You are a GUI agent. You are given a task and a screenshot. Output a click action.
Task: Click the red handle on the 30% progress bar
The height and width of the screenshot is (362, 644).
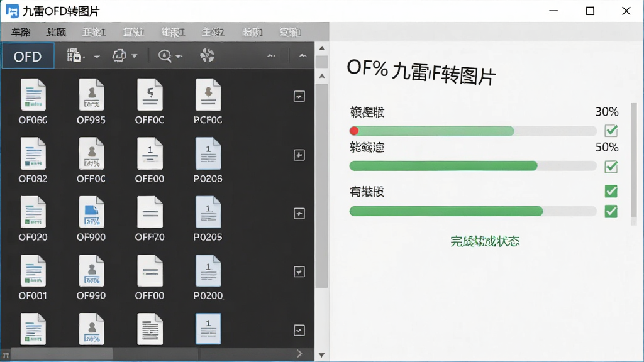(x=354, y=131)
